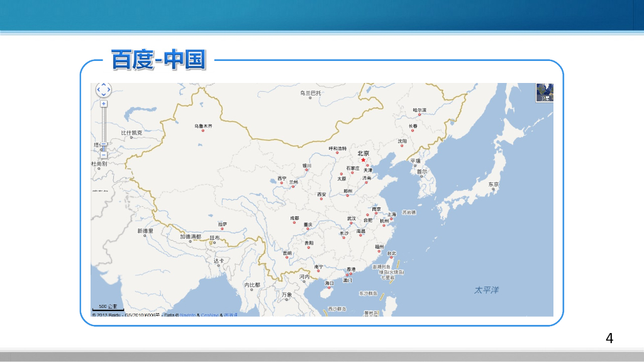This screenshot has width=644, height=362.
Task: Click the 上海 city label
Action: tap(392, 214)
